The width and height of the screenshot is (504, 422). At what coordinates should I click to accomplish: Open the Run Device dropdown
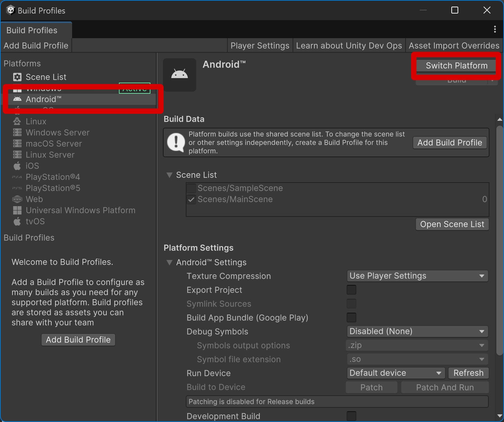[x=396, y=373]
